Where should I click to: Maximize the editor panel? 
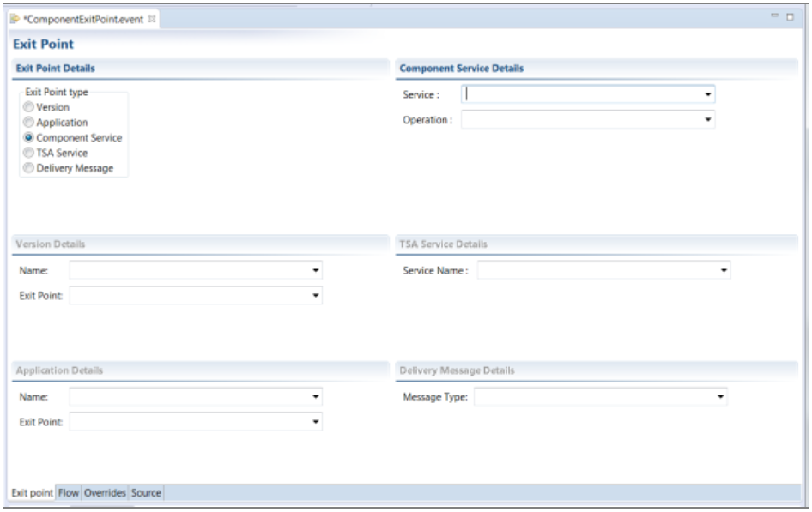[x=790, y=17]
